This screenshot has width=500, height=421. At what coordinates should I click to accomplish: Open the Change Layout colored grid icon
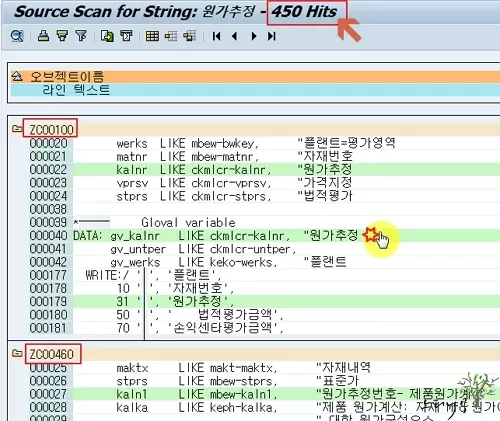[x=152, y=36]
